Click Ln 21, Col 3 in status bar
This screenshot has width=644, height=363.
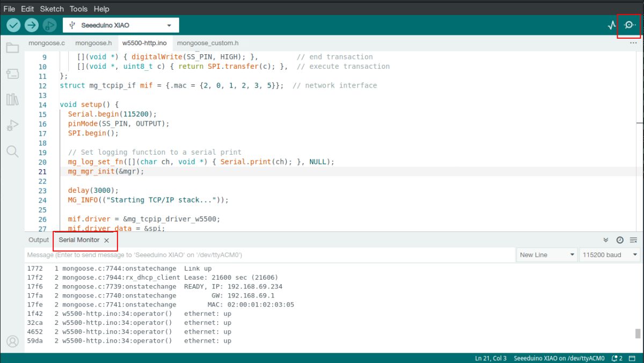point(491,358)
